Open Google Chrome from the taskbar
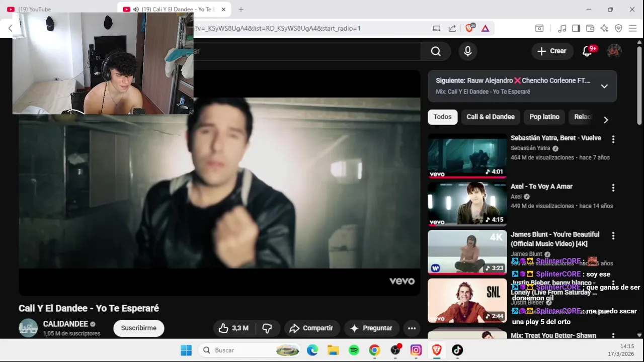Screen dimensions: 644x362 coord(374,350)
